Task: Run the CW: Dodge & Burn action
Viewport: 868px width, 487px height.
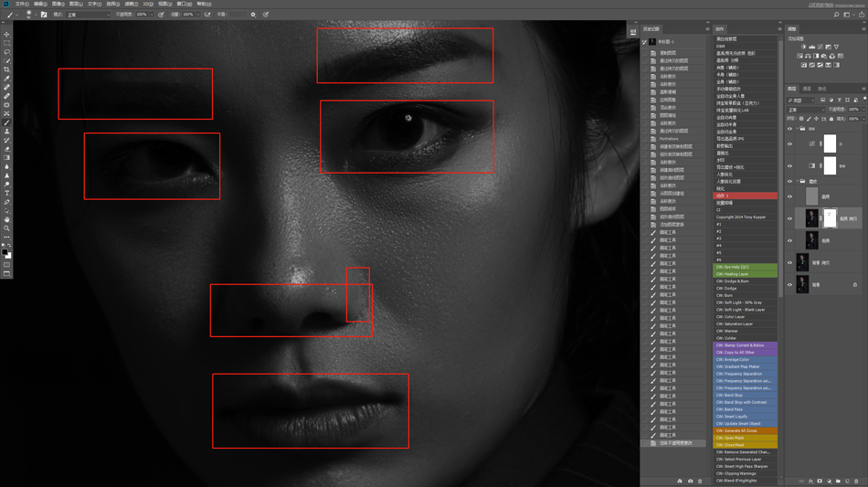Action: pos(745,281)
